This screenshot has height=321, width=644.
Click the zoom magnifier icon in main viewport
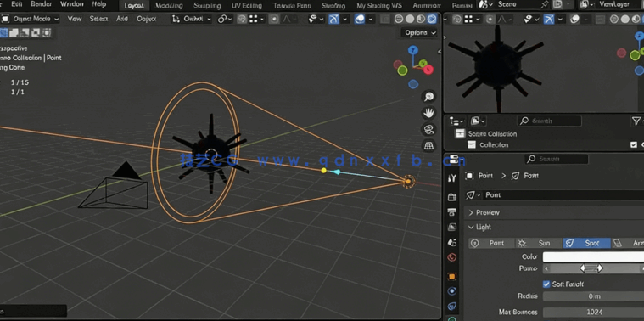(x=428, y=96)
